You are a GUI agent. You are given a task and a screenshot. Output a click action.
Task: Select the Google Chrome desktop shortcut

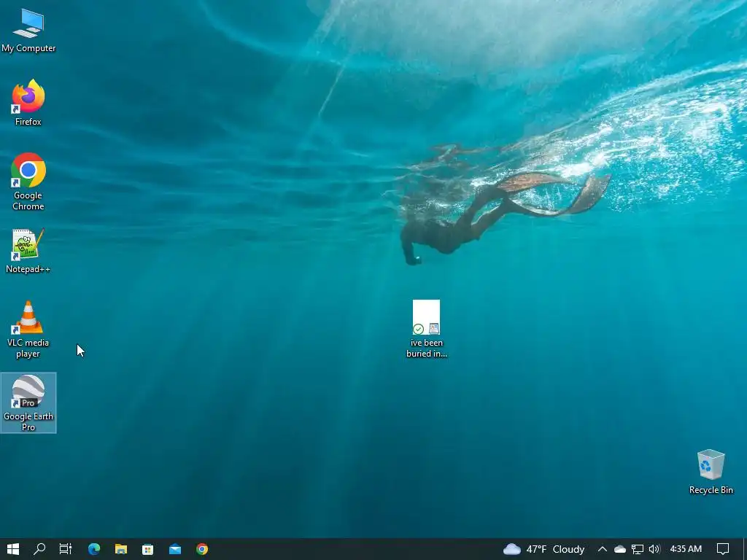tap(28, 182)
